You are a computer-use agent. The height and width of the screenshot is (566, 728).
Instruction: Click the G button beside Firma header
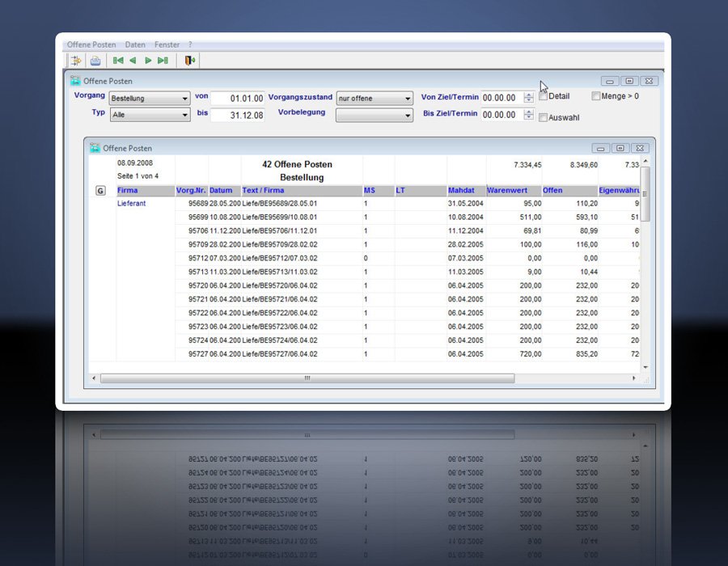pyautogui.click(x=100, y=191)
